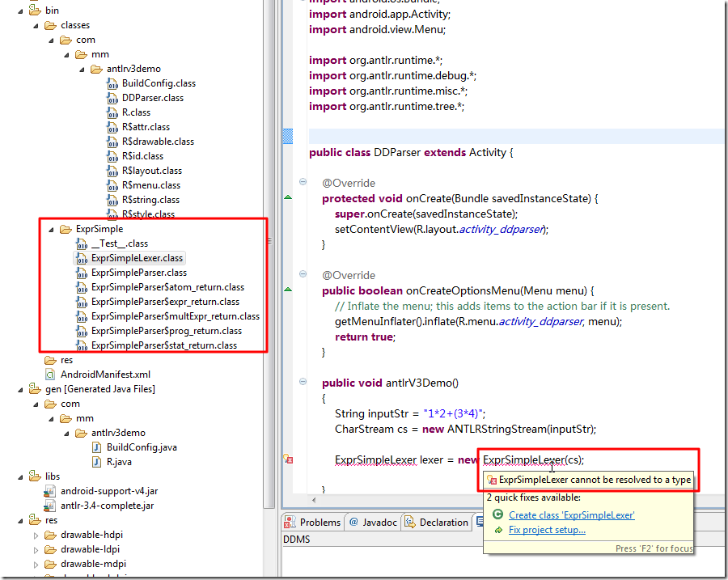Click the R$drawable.class file icon
Image resolution: width=728 pixels, height=580 pixels.
pos(112,142)
